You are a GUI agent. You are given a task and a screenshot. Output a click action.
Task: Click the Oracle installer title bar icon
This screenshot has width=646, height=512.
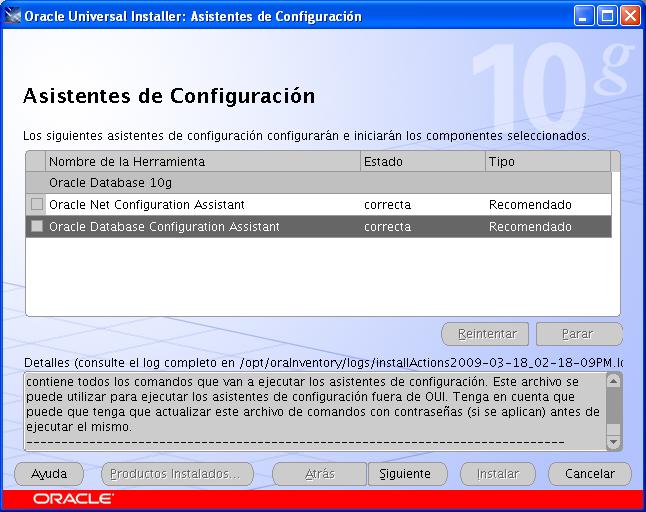point(12,16)
